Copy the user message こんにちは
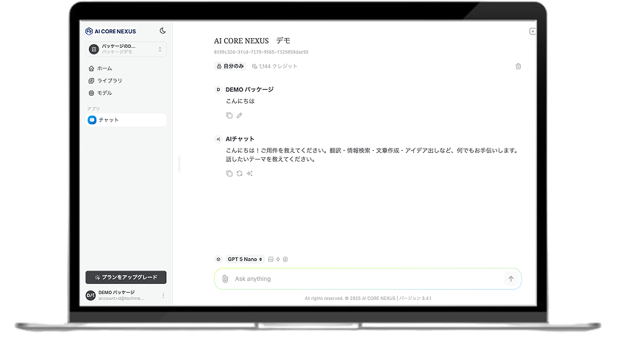This screenshot has height=364, width=617. pos(229,115)
